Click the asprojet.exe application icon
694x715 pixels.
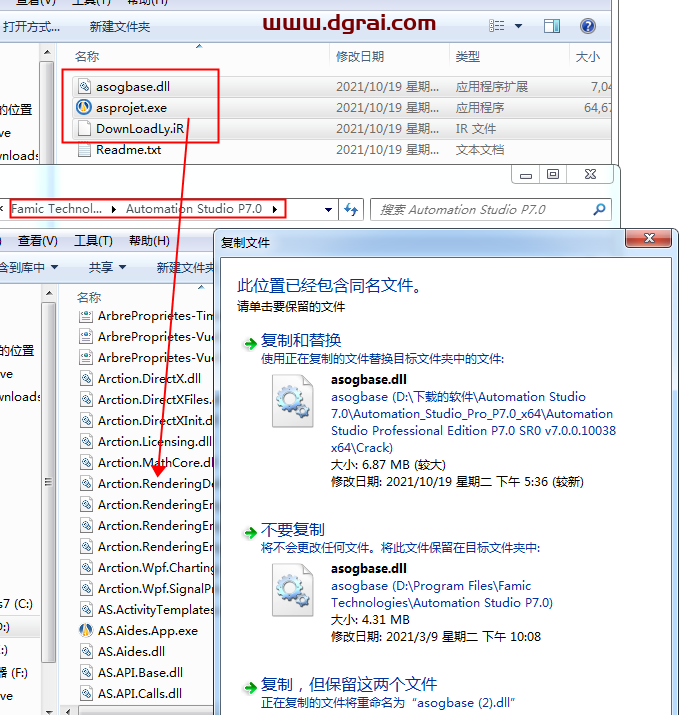[84, 107]
